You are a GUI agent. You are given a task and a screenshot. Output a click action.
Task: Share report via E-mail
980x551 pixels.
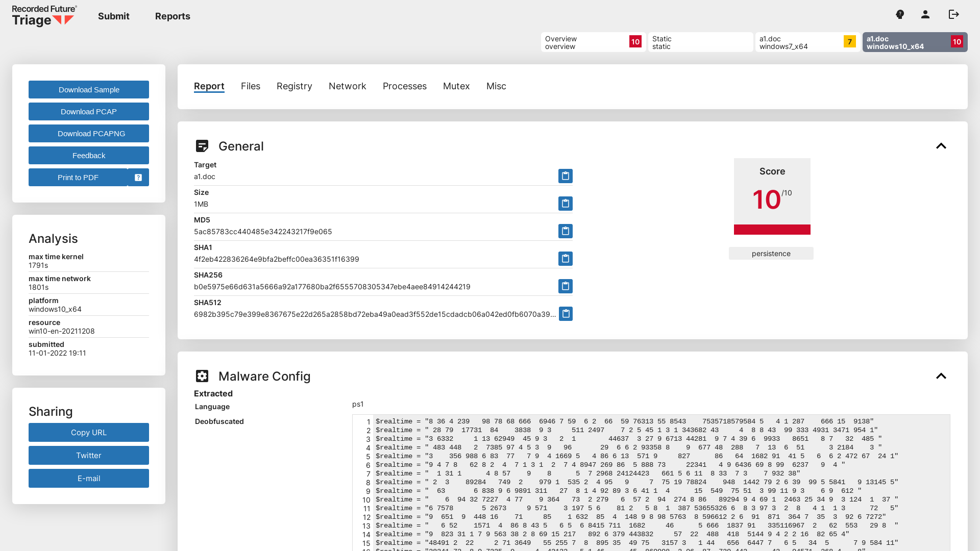(89, 479)
